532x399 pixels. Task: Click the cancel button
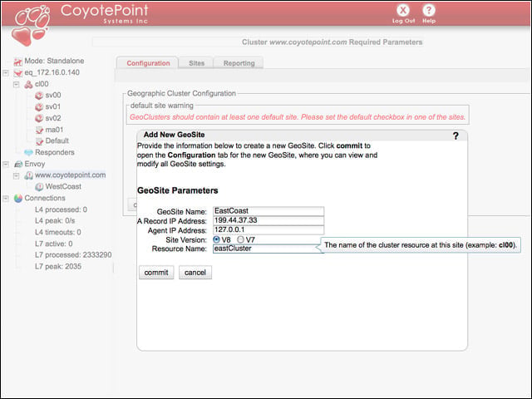[x=195, y=273]
